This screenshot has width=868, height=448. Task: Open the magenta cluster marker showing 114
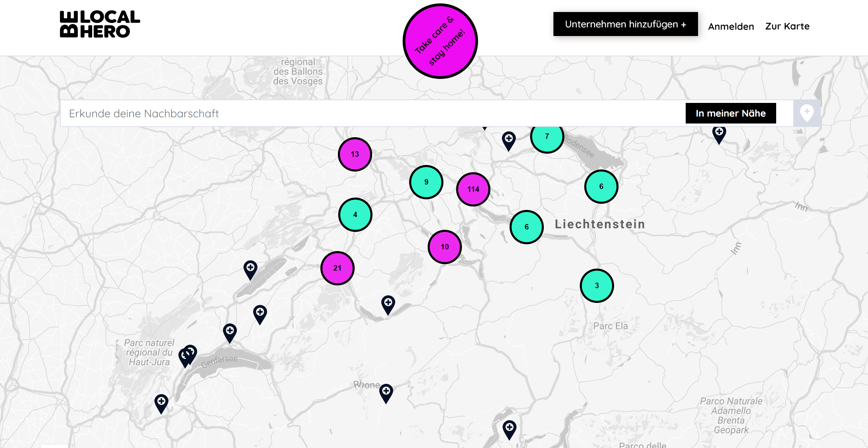tap(473, 189)
